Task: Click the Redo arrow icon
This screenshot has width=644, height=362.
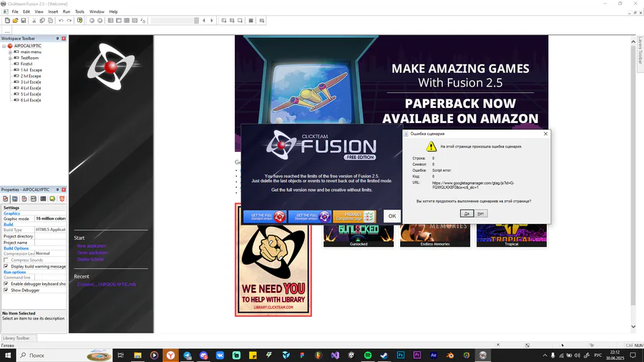Action: tap(69, 21)
